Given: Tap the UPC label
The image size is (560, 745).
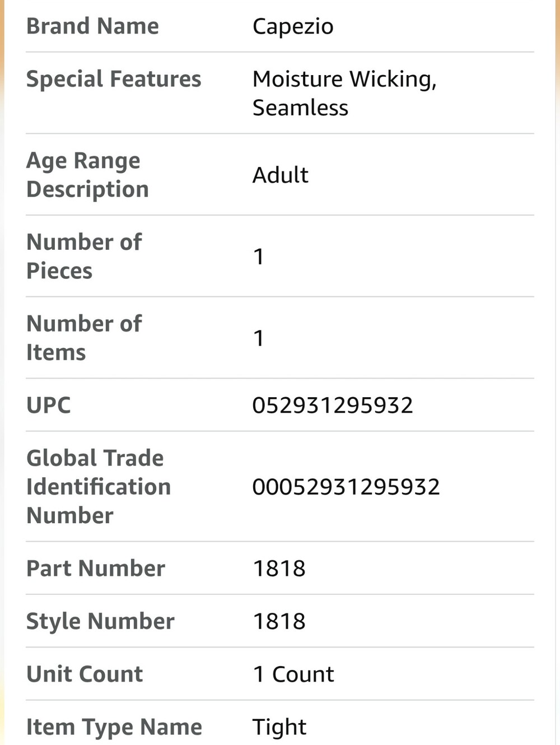Looking at the screenshot, I should click(x=49, y=405).
